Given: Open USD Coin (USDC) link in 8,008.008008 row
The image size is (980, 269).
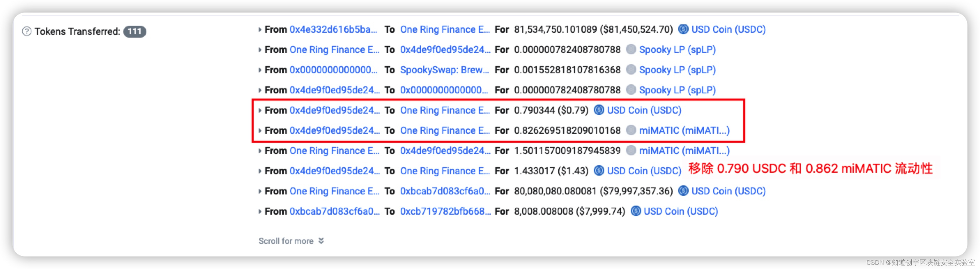Looking at the screenshot, I should 680,211.
